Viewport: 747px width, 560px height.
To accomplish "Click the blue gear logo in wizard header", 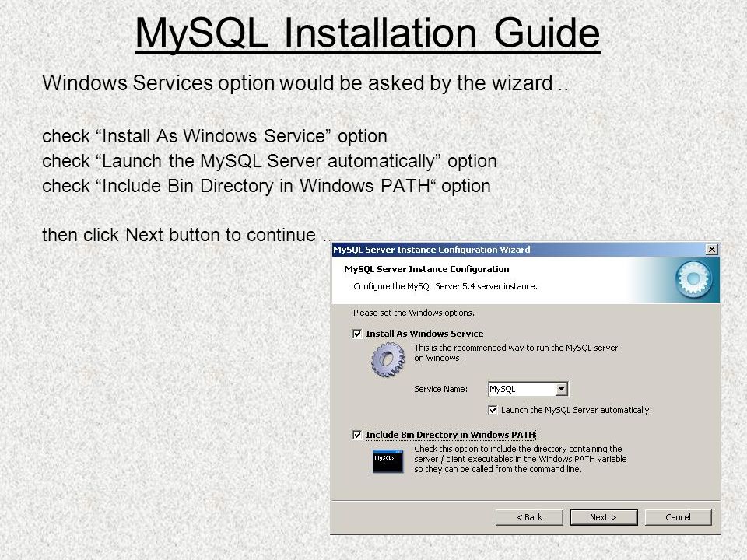I will pos(693,278).
